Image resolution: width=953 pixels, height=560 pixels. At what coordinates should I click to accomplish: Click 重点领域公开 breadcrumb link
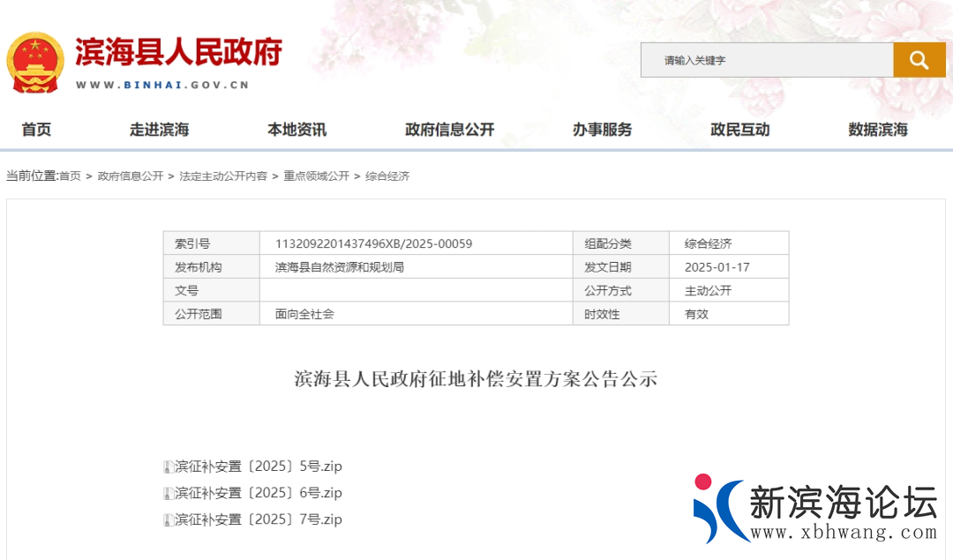(x=316, y=176)
